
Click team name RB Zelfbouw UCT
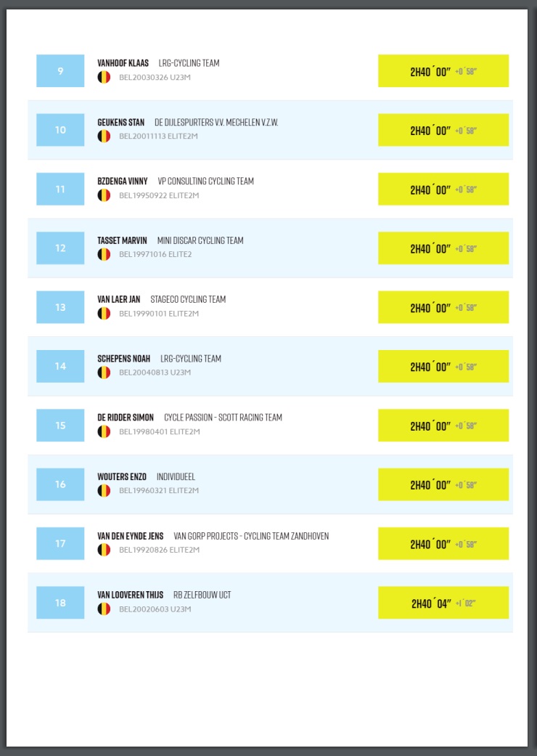point(202,595)
